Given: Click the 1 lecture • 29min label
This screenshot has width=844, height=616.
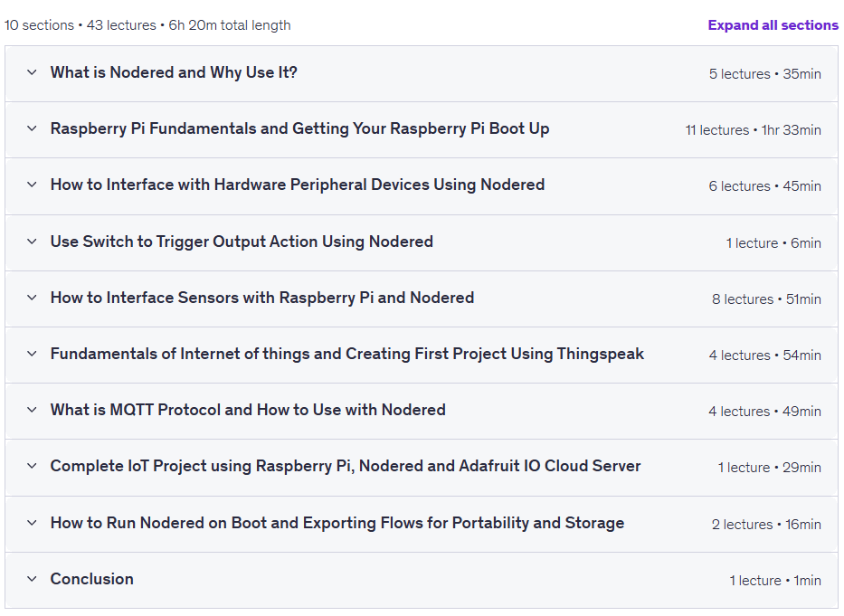Looking at the screenshot, I should click(x=770, y=467).
